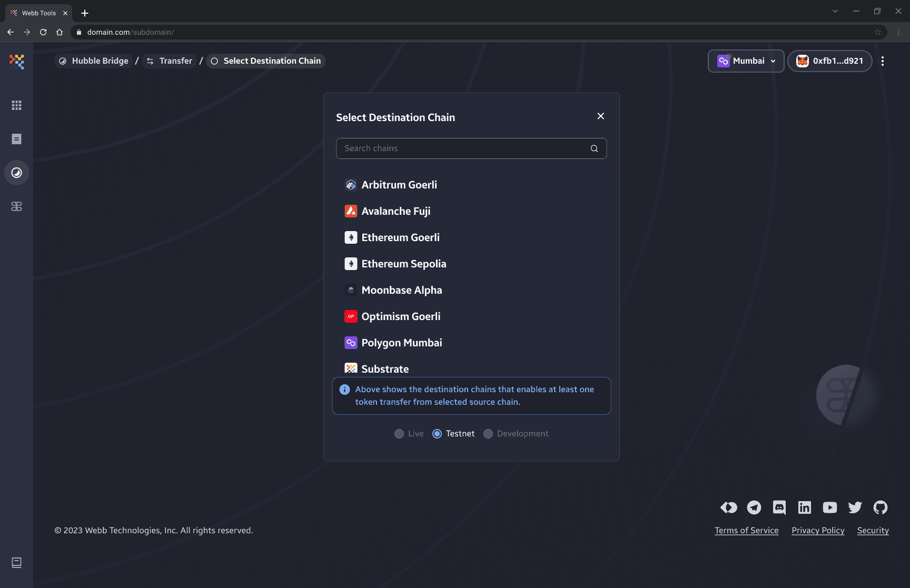Screen dimensions: 910x588
Task: Click the search magnifier icon
Action: point(594,148)
